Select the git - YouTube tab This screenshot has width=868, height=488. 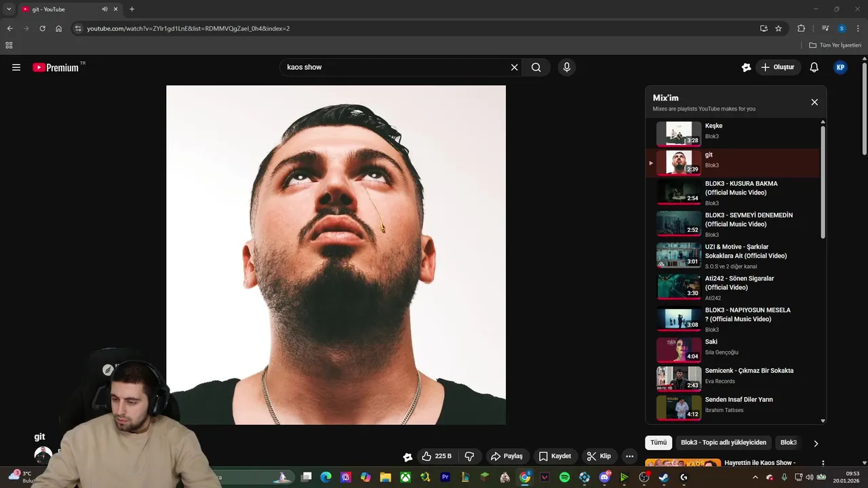pos(70,9)
